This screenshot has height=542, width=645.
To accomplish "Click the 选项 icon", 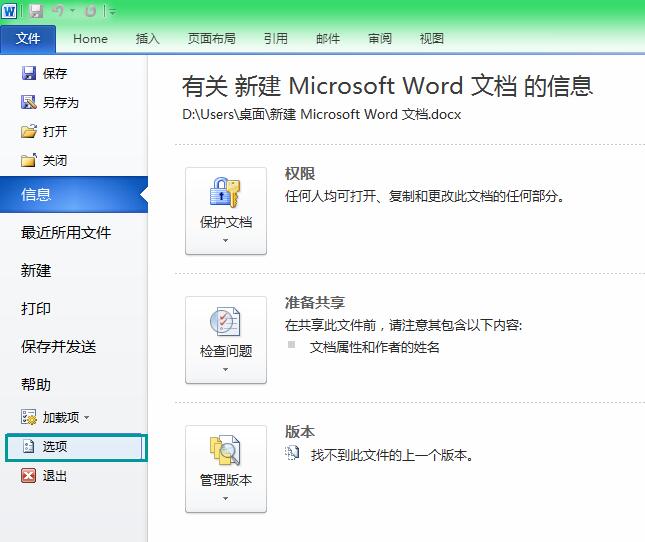I will point(29,446).
